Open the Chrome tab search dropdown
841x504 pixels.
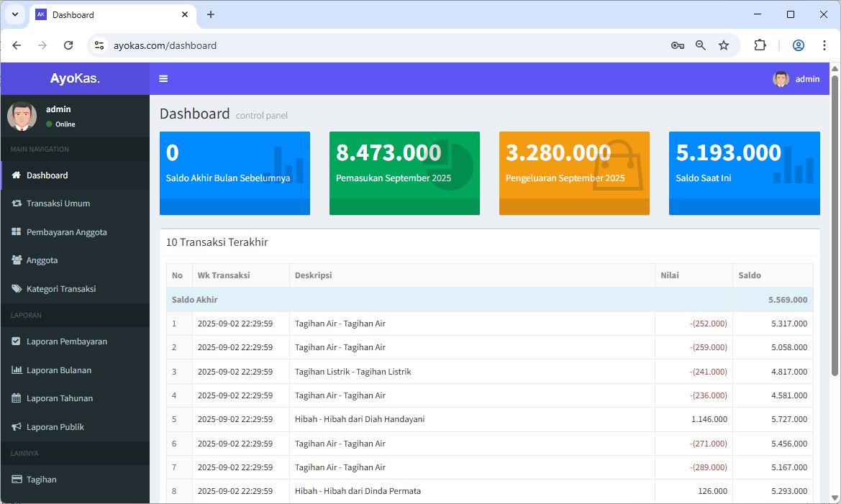14,14
